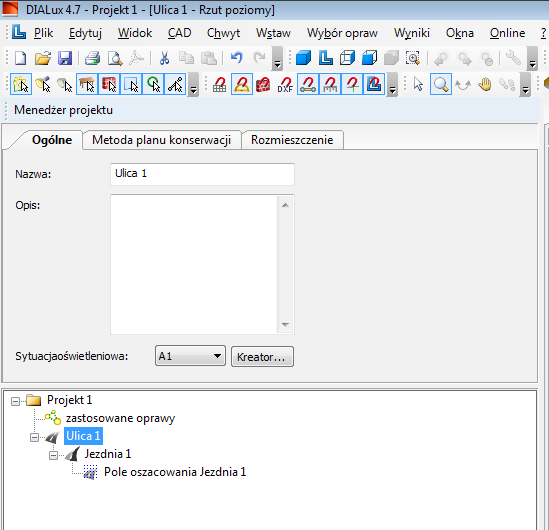Open the Sytuacja oświetleniowa A1 dropdown
This screenshot has width=549, height=530.
pyautogui.click(x=190, y=356)
